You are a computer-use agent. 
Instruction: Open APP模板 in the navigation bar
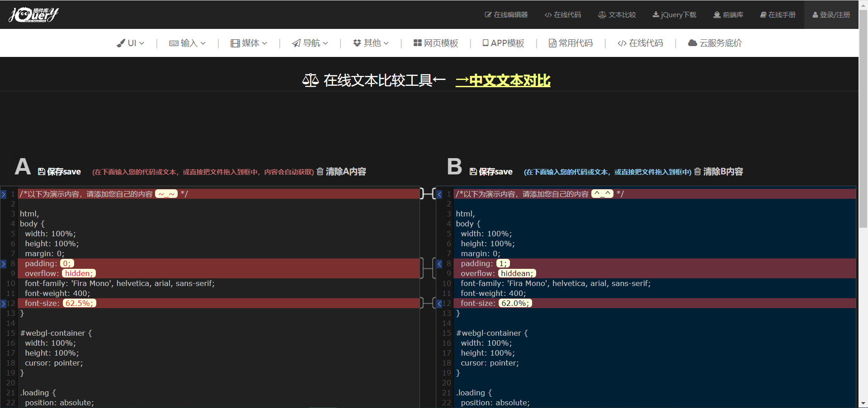click(x=504, y=43)
